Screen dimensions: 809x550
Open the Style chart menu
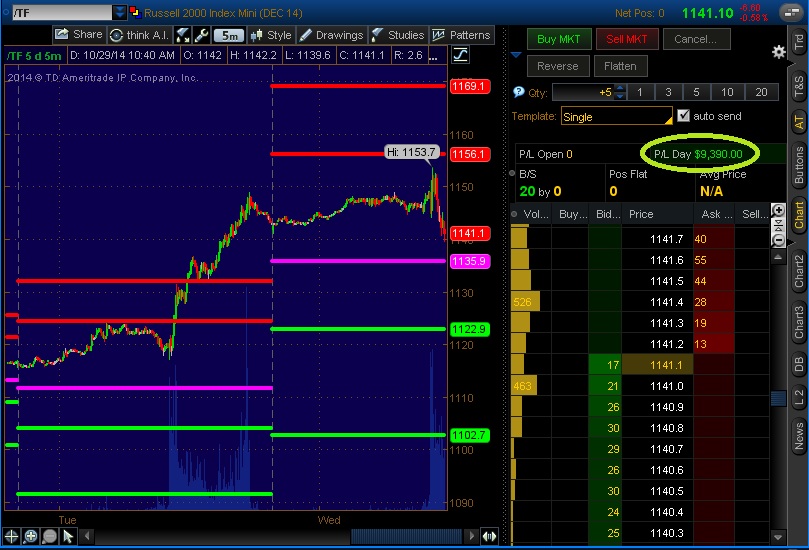(270, 35)
